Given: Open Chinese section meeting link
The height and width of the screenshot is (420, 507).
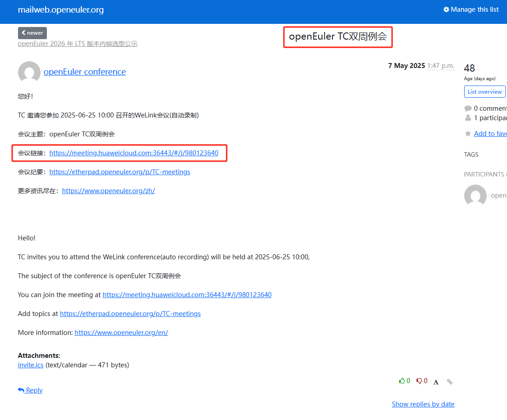Looking at the screenshot, I should pos(134,153).
